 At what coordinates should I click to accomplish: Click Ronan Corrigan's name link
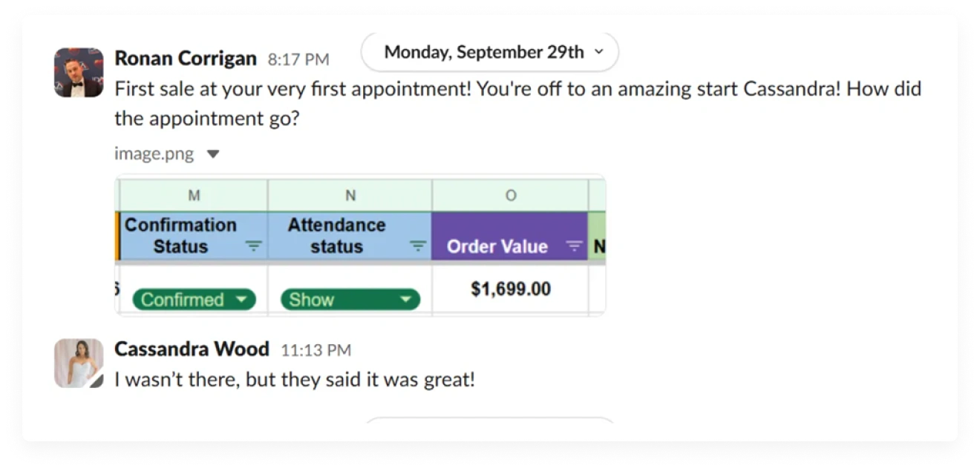pos(186,58)
